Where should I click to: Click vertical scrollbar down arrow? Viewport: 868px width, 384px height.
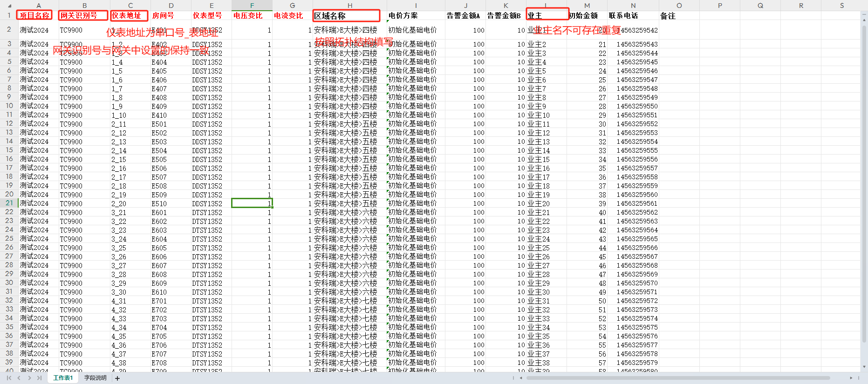click(x=864, y=367)
